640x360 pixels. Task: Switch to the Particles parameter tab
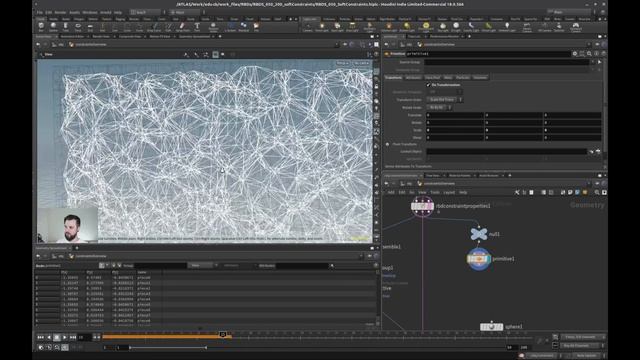coord(462,78)
